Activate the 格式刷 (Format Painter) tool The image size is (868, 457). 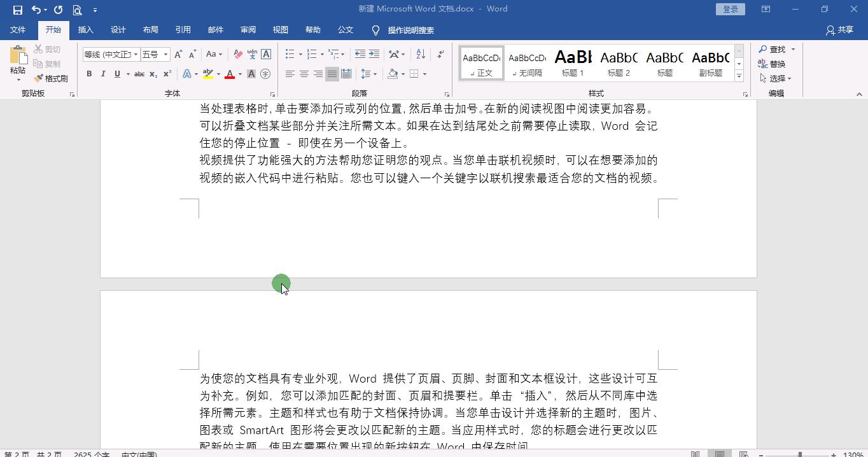pos(51,78)
